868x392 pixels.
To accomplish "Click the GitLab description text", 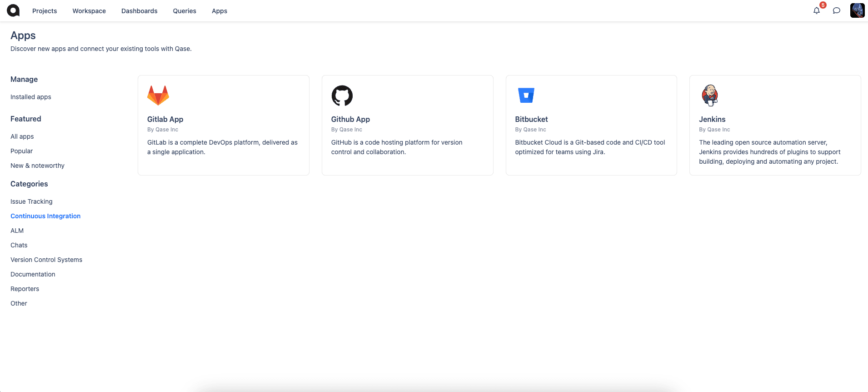I will pos(222,147).
